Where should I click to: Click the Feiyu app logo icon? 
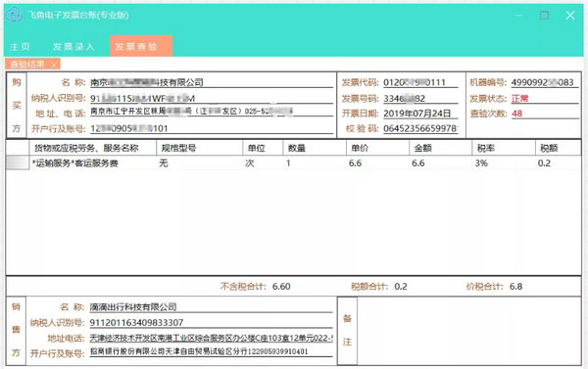pos(15,15)
